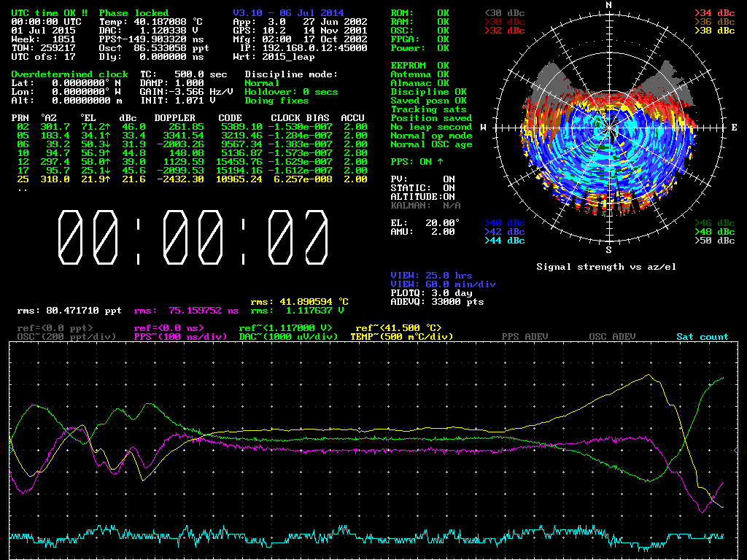Select the 'Week: 1851' readout
The height and width of the screenshot is (560, 747).
[x=43, y=39]
